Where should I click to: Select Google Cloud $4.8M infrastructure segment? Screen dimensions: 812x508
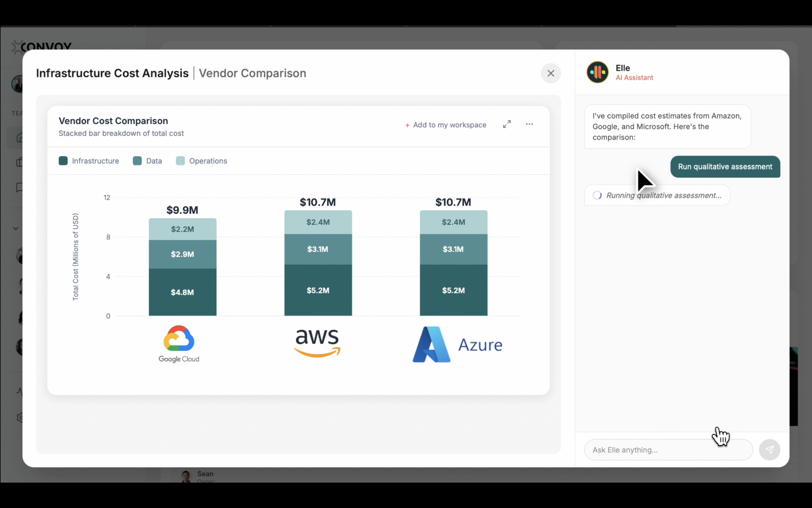pos(182,292)
